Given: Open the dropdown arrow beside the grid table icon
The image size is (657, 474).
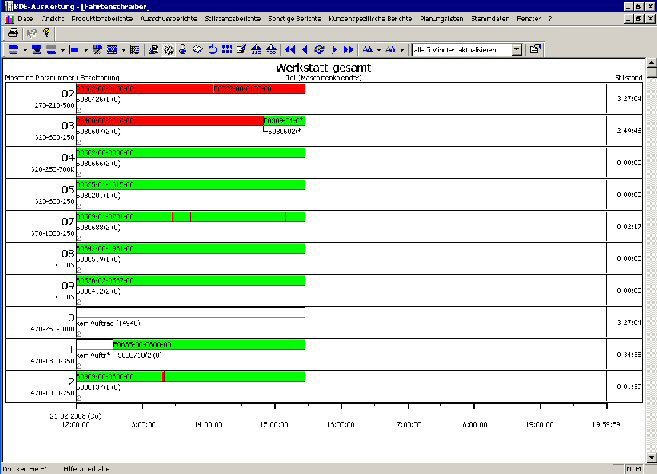Looking at the screenshot, I should (x=123, y=50).
